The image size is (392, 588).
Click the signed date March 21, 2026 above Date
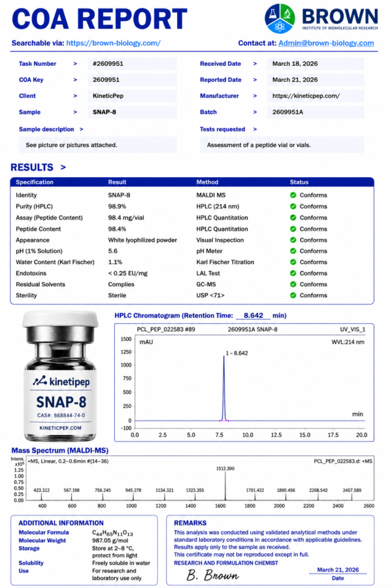pyautogui.click(x=338, y=570)
